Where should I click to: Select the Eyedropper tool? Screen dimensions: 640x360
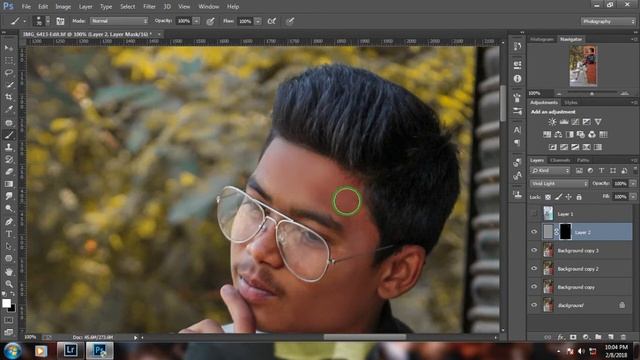pos(9,109)
